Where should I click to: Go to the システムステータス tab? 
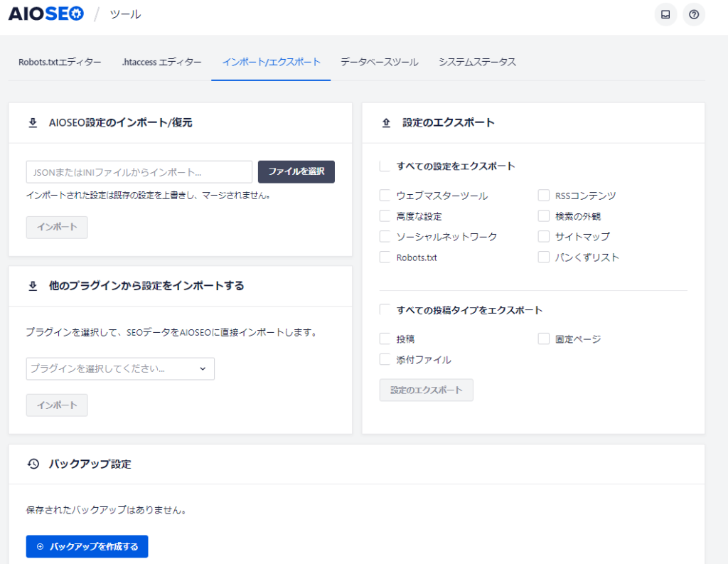pyautogui.click(x=477, y=62)
